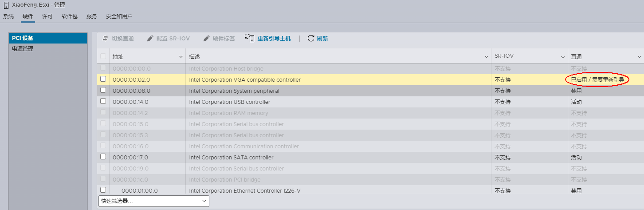The height and width of the screenshot is (210, 644).
Task: Tick the SATA controller row checkbox
Action: [103, 157]
